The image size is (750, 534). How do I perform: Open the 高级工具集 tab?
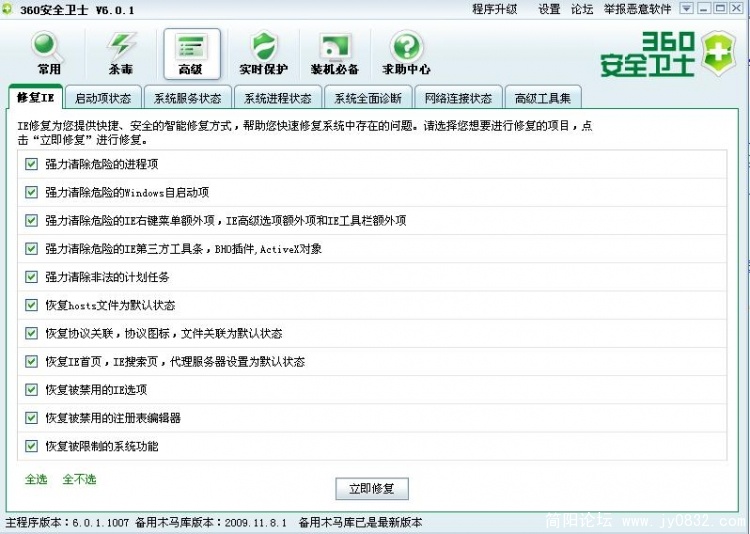coord(543,99)
